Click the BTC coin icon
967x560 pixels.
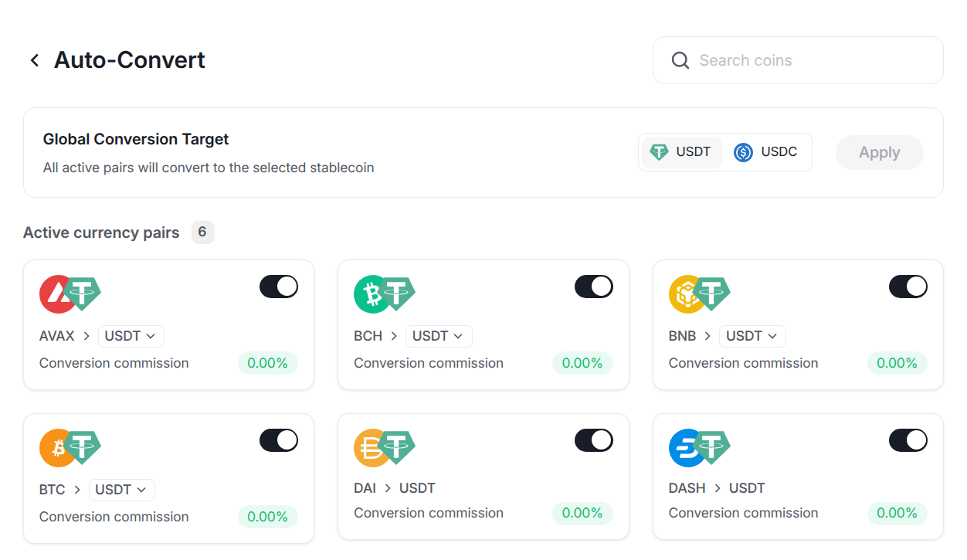(x=56, y=448)
